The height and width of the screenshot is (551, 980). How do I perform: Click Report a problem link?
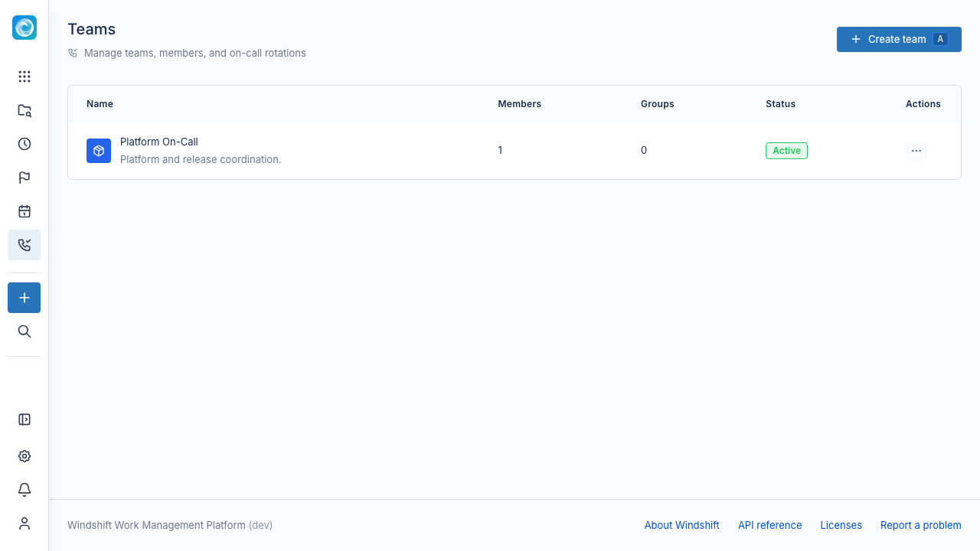[921, 525]
